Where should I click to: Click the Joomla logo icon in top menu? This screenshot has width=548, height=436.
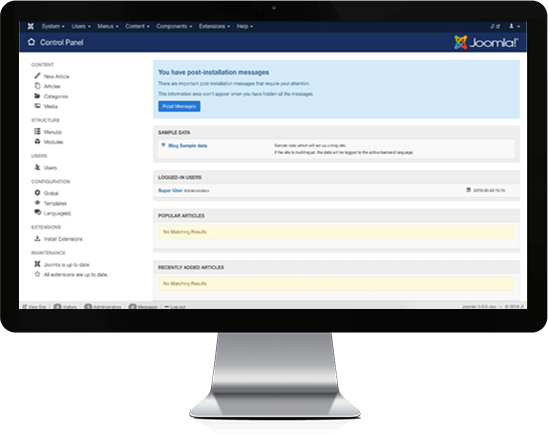click(31, 26)
